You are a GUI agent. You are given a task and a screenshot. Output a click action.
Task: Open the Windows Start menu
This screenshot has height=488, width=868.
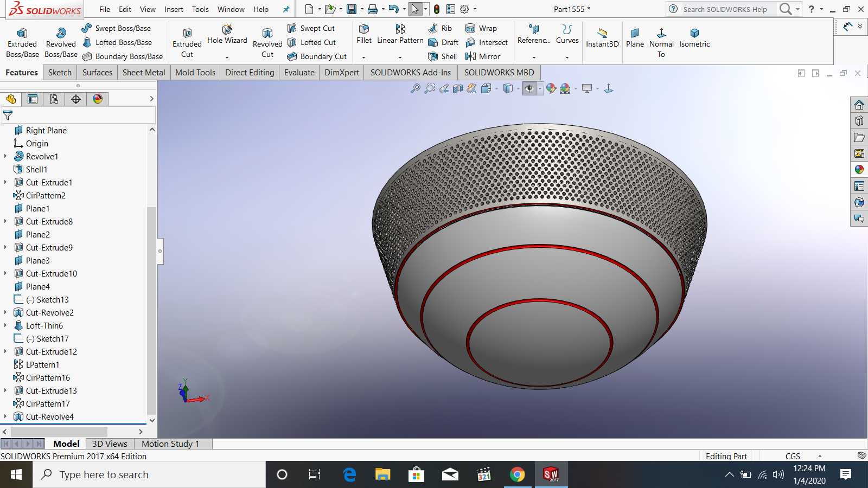click(x=16, y=475)
